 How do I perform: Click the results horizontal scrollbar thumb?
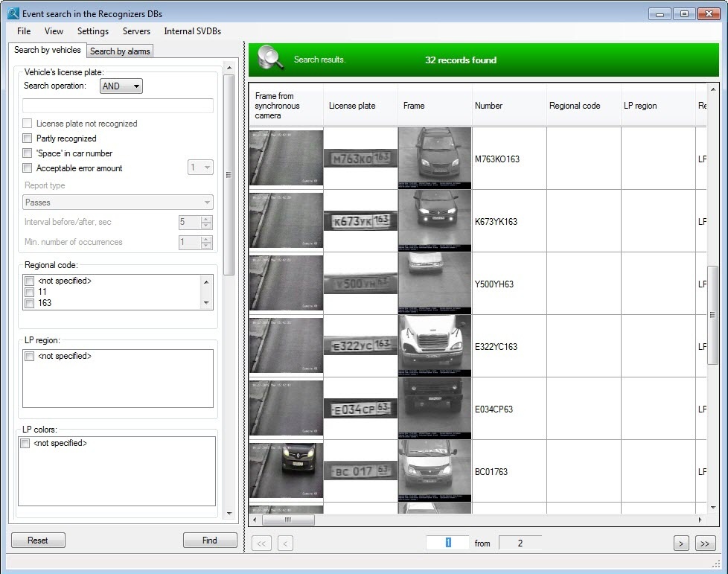(x=288, y=520)
